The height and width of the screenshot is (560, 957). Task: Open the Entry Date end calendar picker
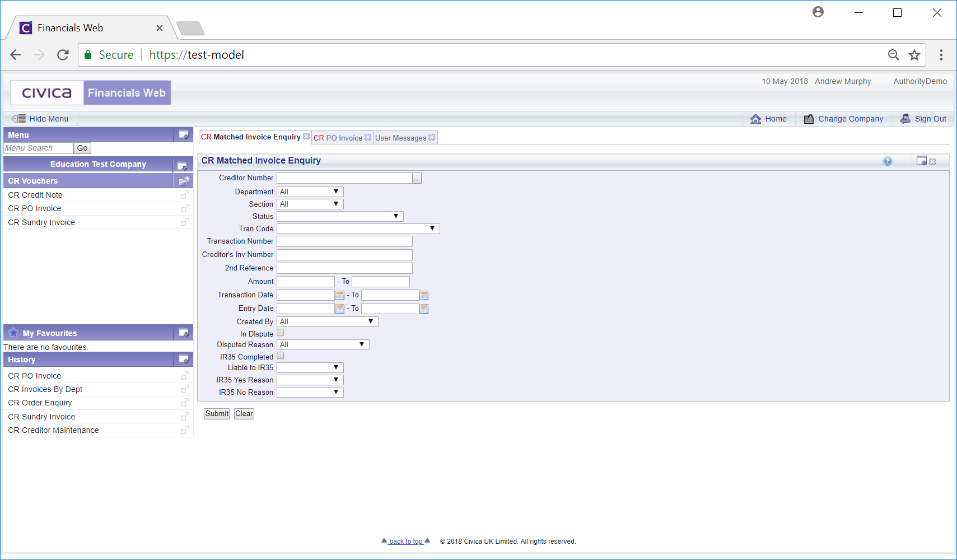click(x=424, y=309)
